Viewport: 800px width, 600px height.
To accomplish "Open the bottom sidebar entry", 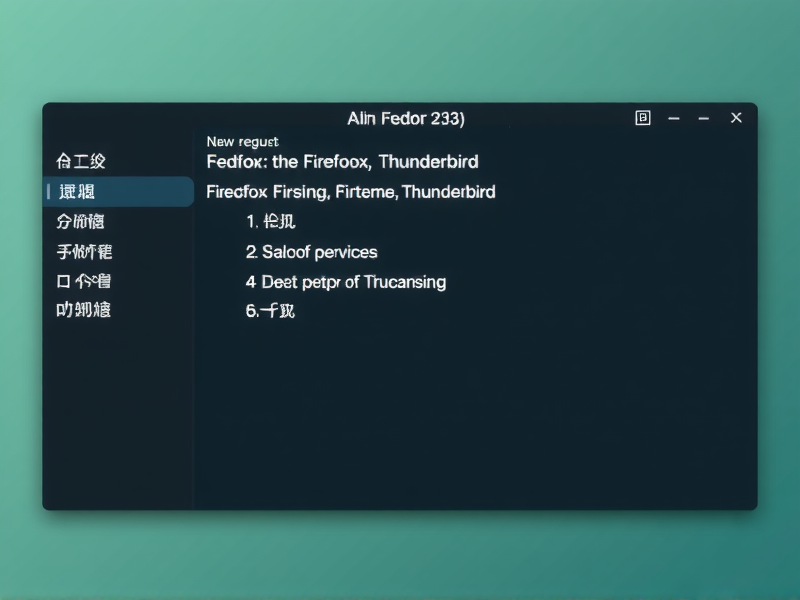I will tap(83, 311).
